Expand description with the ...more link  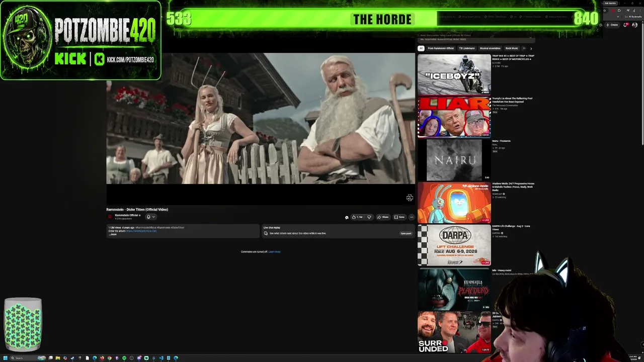point(113,234)
